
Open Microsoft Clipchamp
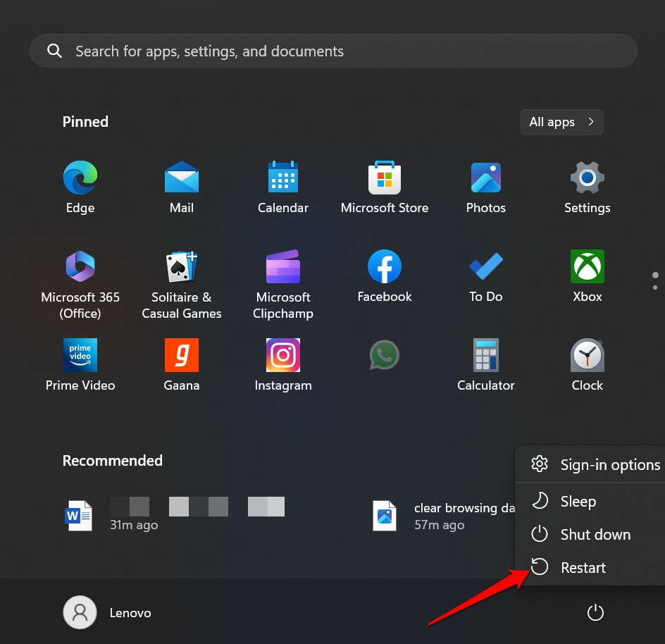point(282,266)
